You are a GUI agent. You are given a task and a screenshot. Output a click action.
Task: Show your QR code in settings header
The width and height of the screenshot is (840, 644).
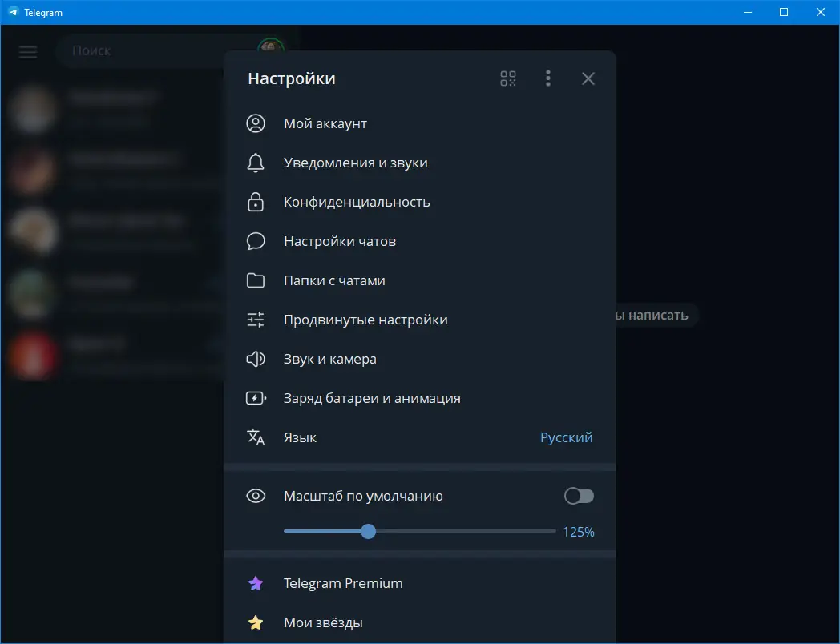coord(507,78)
